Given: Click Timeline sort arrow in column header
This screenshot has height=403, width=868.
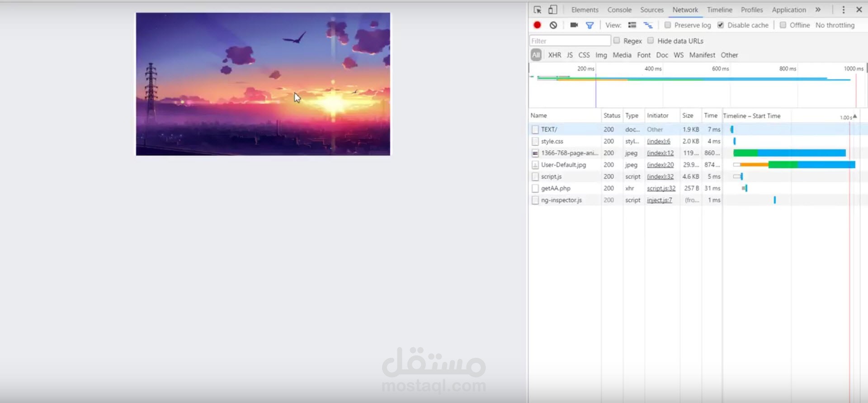Looking at the screenshot, I should click(854, 116).
